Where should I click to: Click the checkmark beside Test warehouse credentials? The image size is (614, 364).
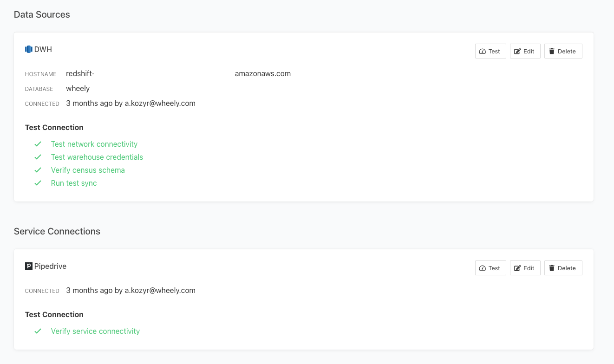[38, 157]
